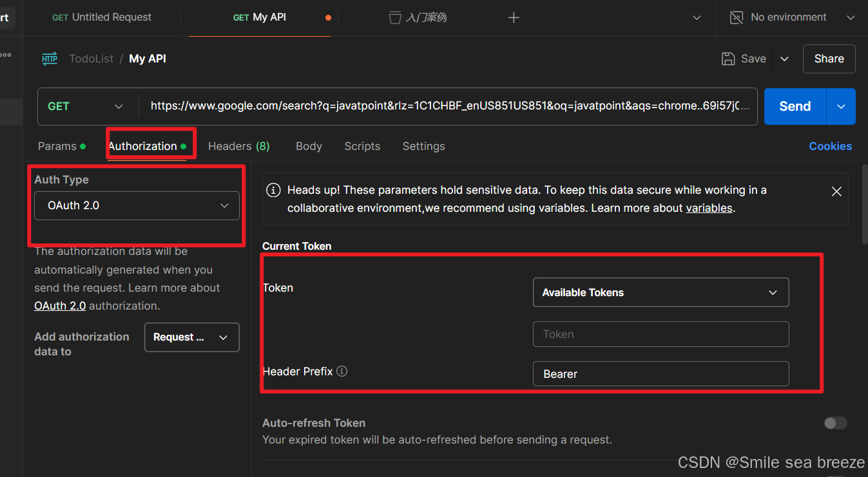The width and height of the screenshot is (868, 477).
Task: Open the GET method dropdown
Action: 87,106
